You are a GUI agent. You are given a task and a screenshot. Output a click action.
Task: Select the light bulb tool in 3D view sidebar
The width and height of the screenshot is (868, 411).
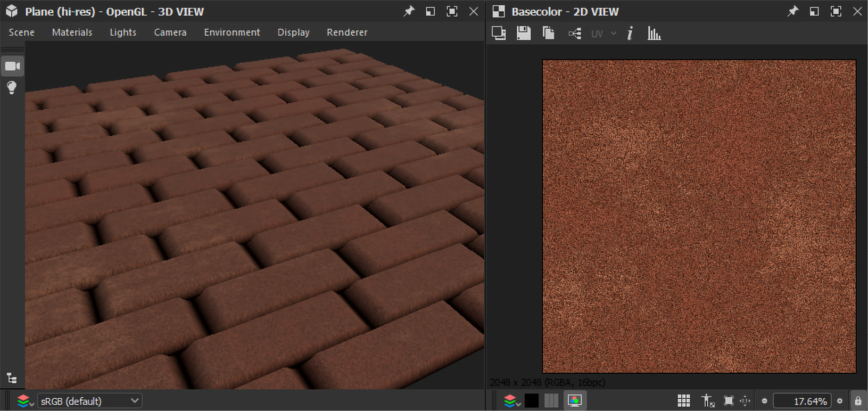pyautogui.click(x=12, y=87)
